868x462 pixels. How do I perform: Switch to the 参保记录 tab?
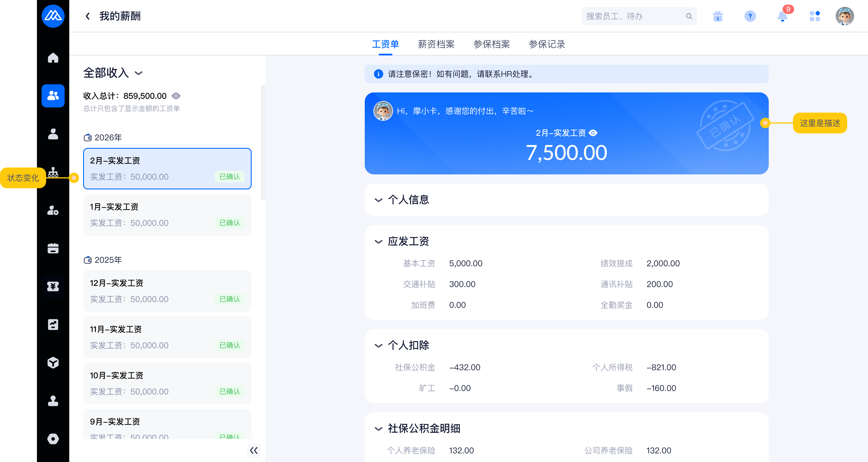(547, 44)
